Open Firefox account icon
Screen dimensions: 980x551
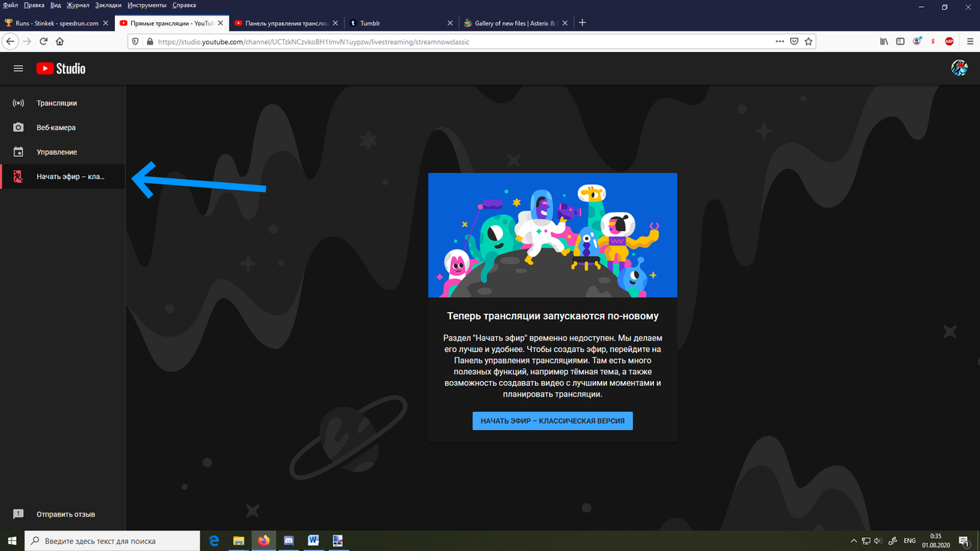coord(917,41)
